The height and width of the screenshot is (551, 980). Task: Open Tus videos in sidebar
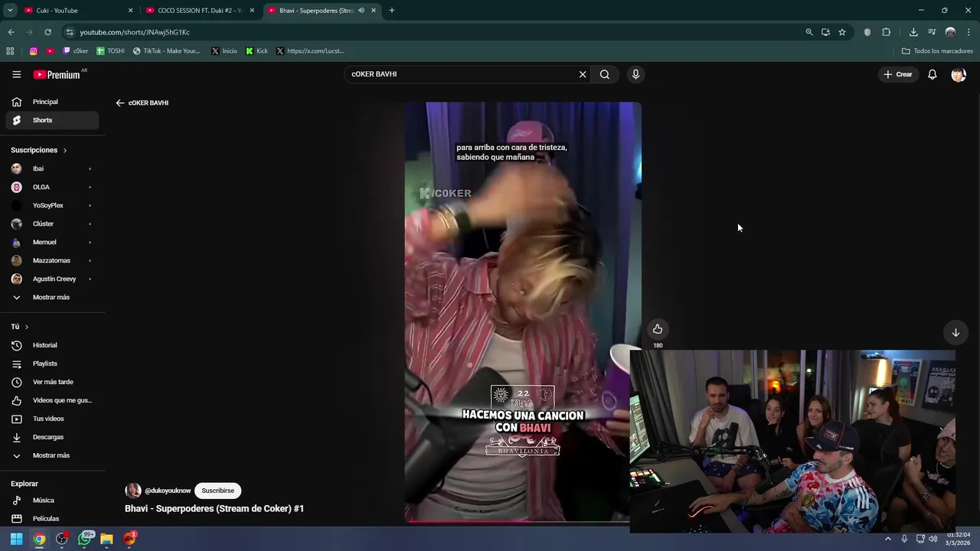coord(52,419)
